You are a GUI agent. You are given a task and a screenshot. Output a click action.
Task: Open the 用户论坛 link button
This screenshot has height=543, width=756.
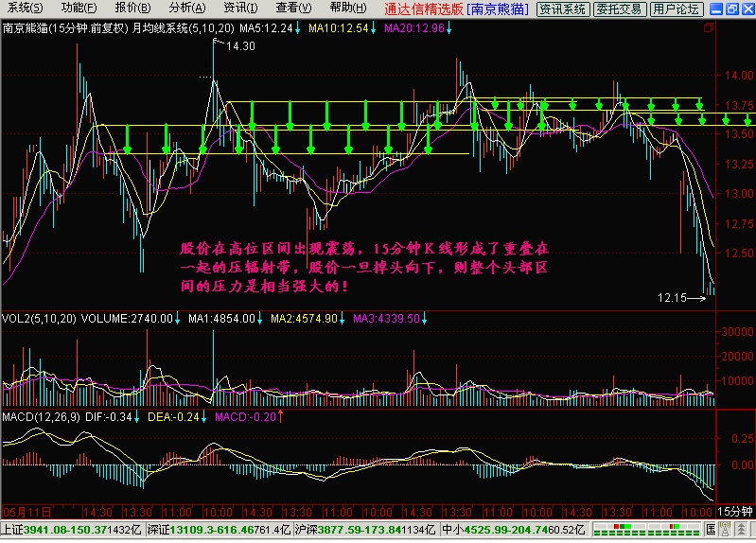point(677,9)
